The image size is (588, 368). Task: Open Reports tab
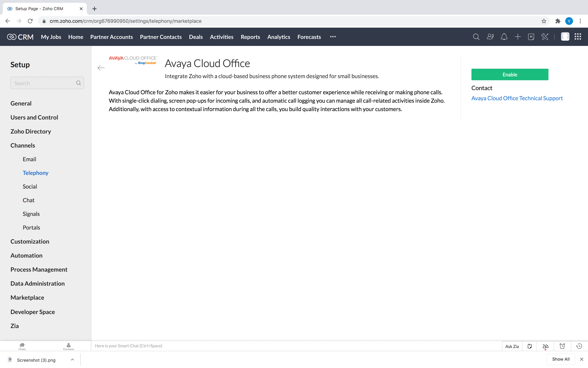coord(250,37)
